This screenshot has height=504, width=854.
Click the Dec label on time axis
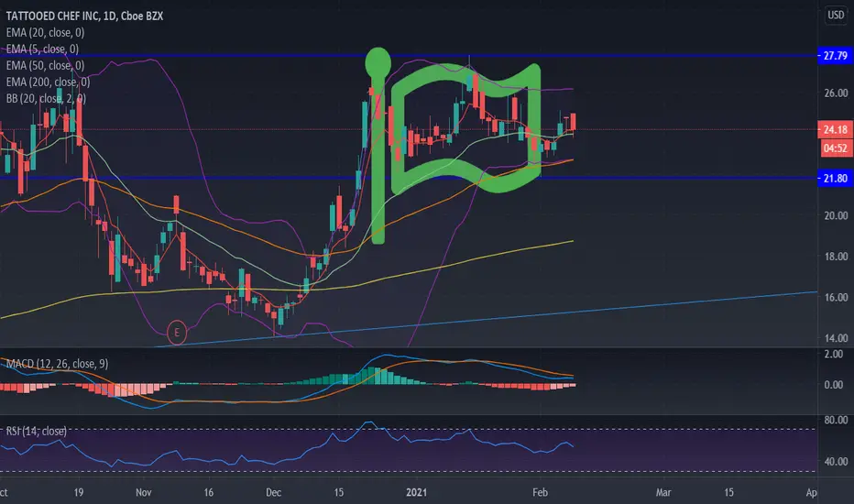click(273, 493)
